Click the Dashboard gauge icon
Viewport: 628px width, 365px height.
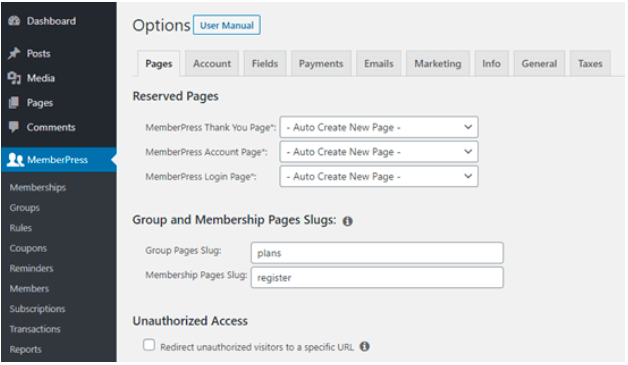14,21
